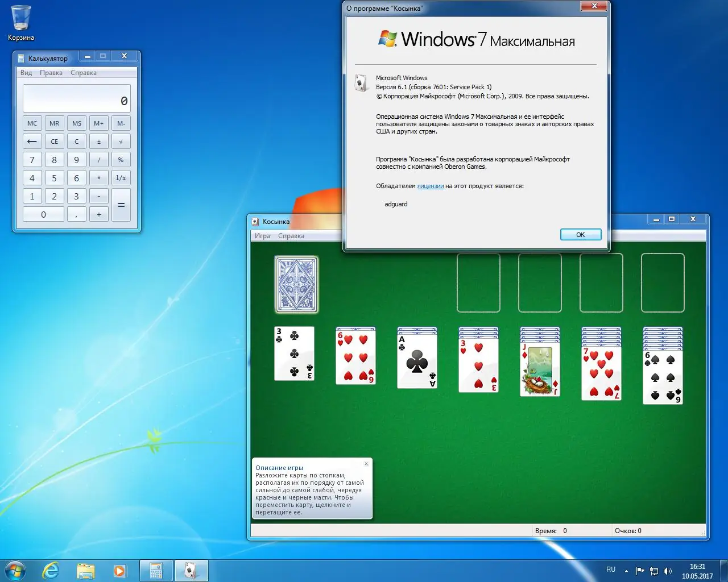Close the About Косынка dialog

click(594, 6)
